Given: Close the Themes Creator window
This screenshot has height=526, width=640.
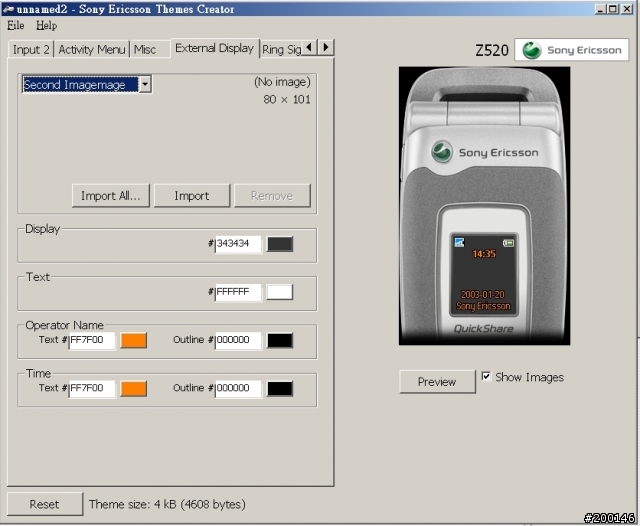Looking at the screenshot, I should [627, 9].
